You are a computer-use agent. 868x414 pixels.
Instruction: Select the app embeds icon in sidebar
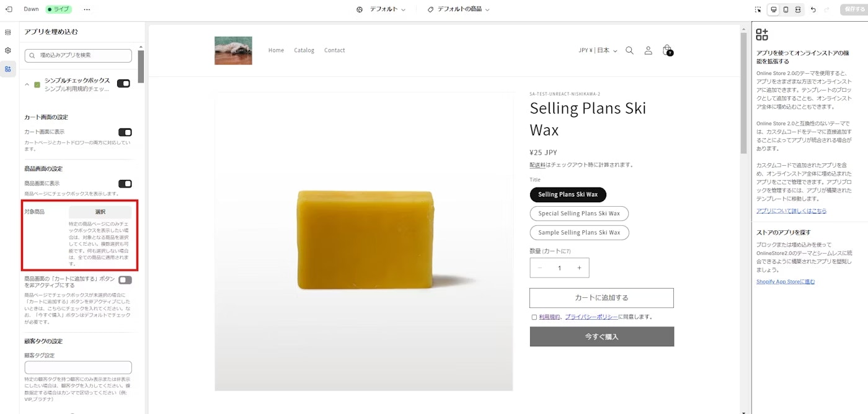point(8,68)
